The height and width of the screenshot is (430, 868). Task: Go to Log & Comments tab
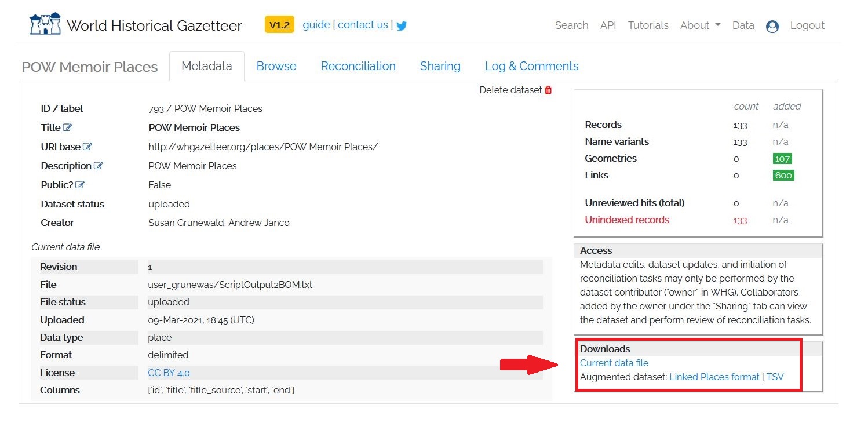tap(531, 66)
